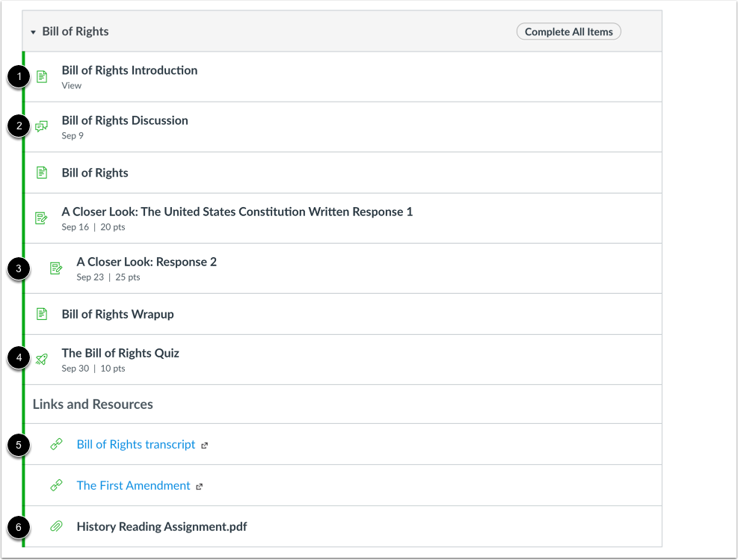Screen dimensions: 738x560
Task: Click the external link icon after The First Amendment
Action: tap(198, 486)
